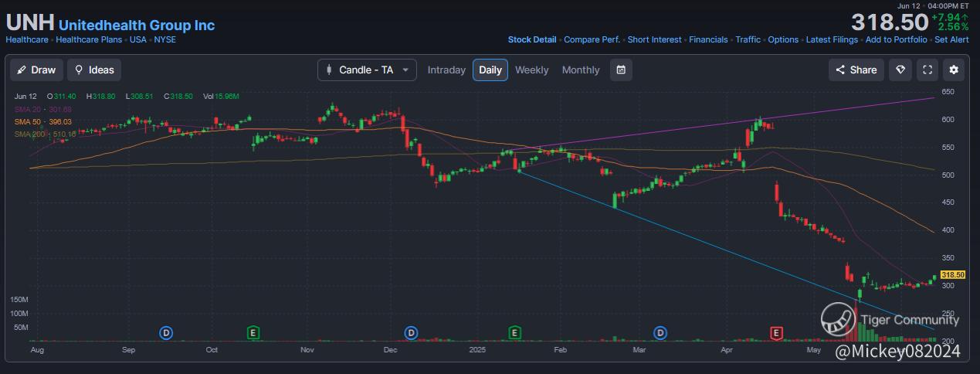
Task: Open the Healthcare Plans industry link
Action: (x=90, y=39)
